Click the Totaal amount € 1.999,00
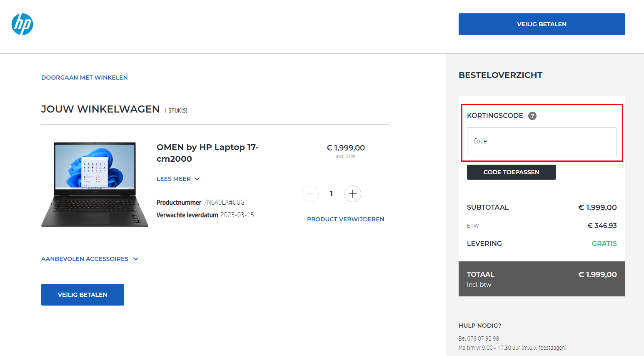 [x=597, y=275]
